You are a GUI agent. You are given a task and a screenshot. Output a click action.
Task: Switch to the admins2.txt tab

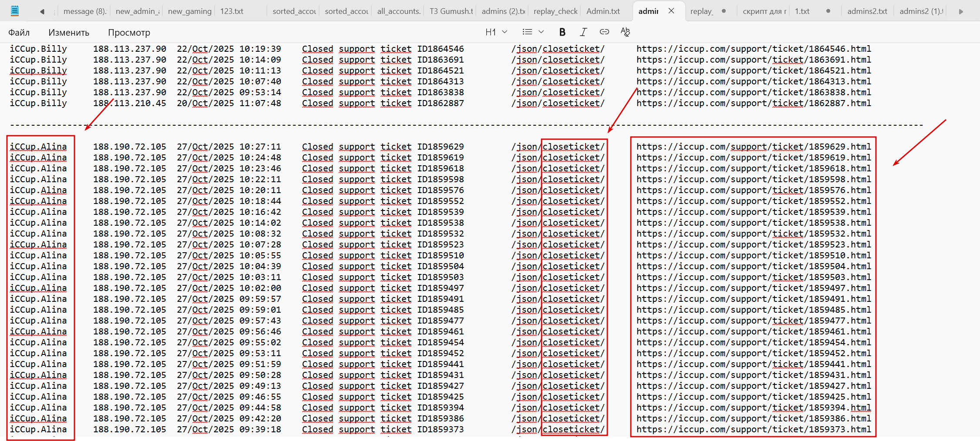click(x=867, y=11)
